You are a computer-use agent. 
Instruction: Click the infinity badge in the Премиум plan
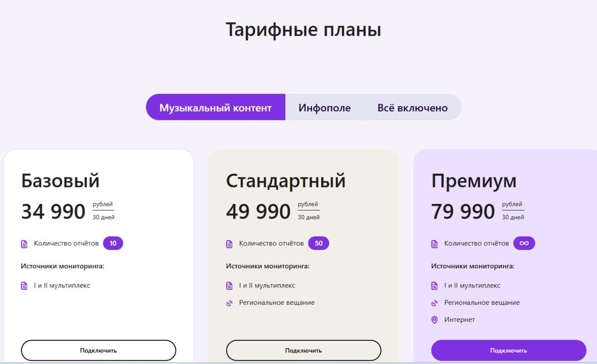coord(524,243)
